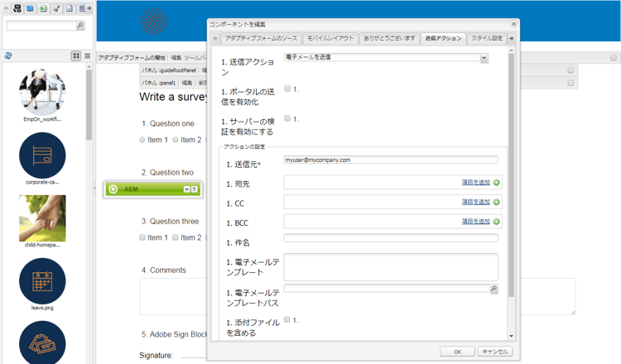Screen dimensions: 621x364
Task: Click 項目を追加 link in the 宛先 row
Action: [475, 182]
